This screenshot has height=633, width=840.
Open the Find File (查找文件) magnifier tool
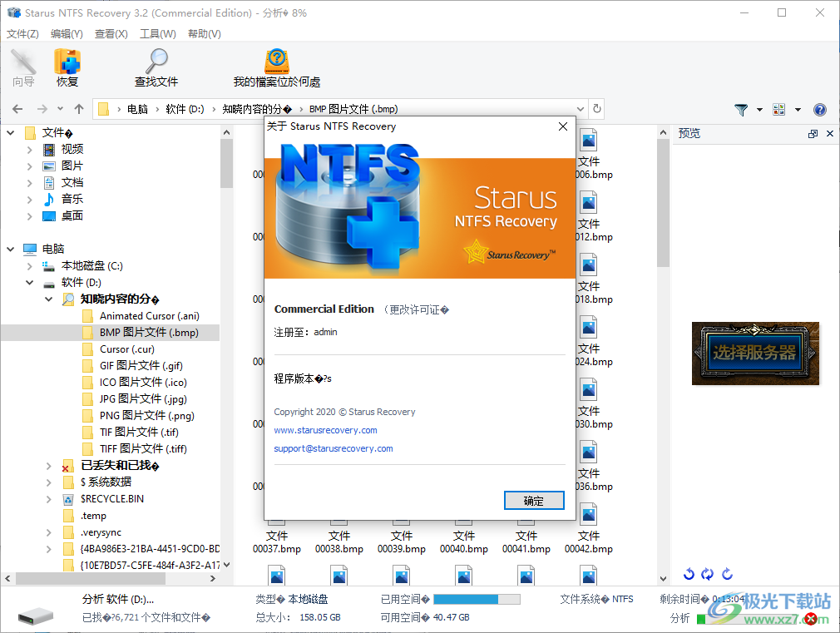(156, 67)
